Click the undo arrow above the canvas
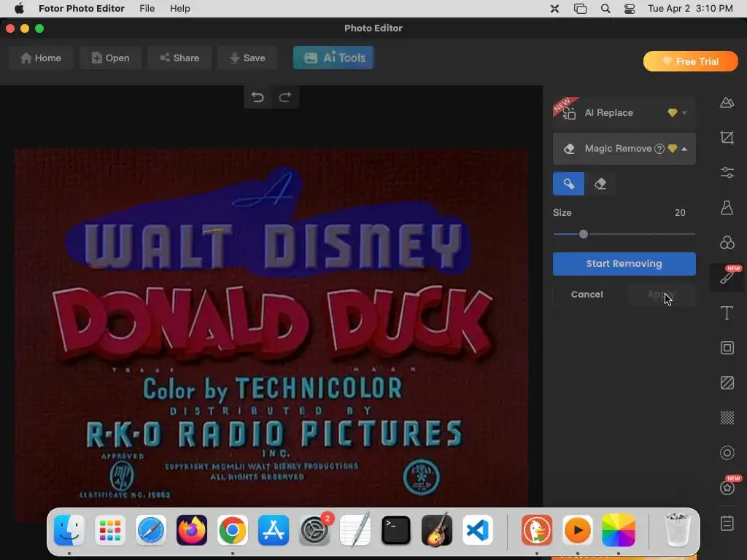The width and height of the screenshot is (747, 560). coord(258,97)
